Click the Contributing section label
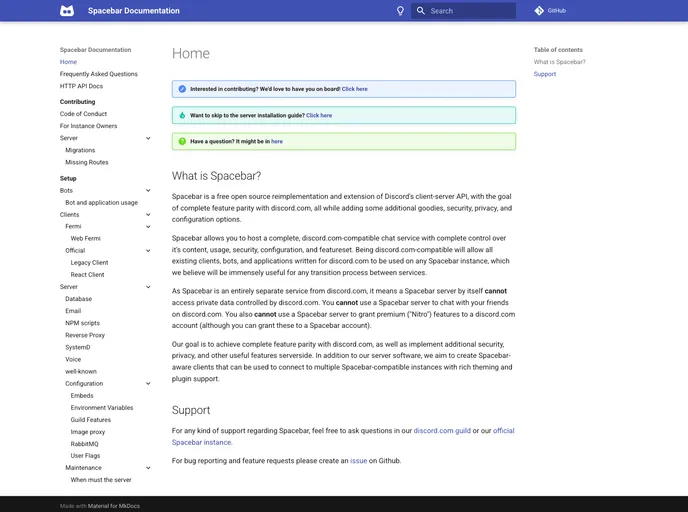The height and width of the screenshot is (512, 688). [x=77, y=102]
